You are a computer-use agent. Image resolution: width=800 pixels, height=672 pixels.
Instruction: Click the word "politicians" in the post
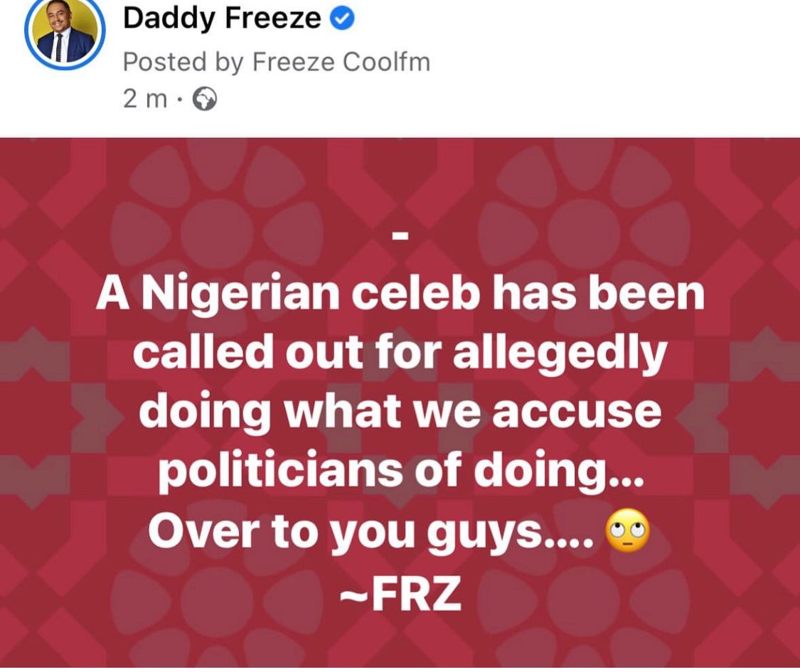click(x=279, y=472)
